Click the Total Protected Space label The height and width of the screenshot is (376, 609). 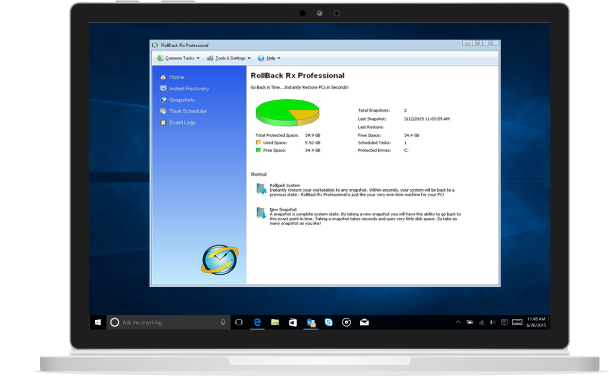(277, 135)
